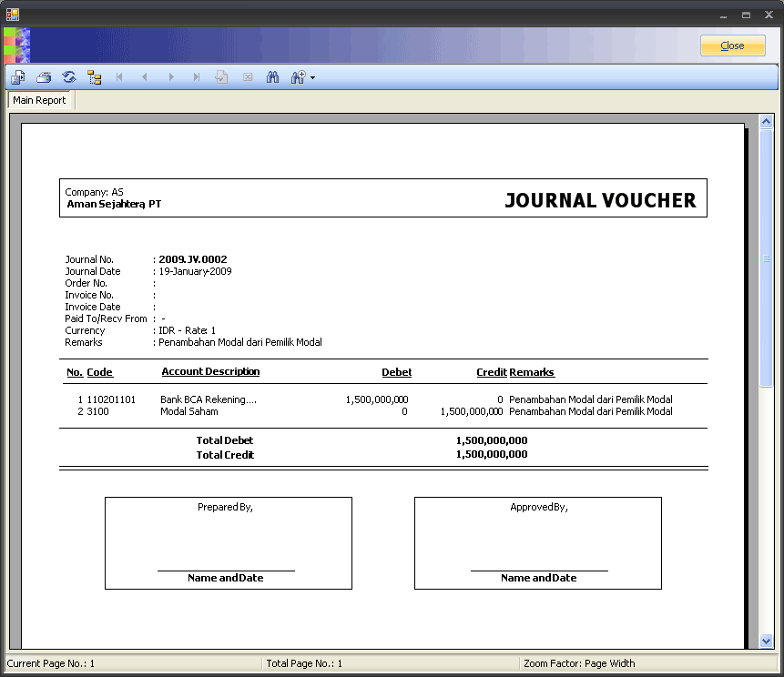This screenshot has height=677, width=784.
Task: Go to the previous page
Action: [145, 78]
